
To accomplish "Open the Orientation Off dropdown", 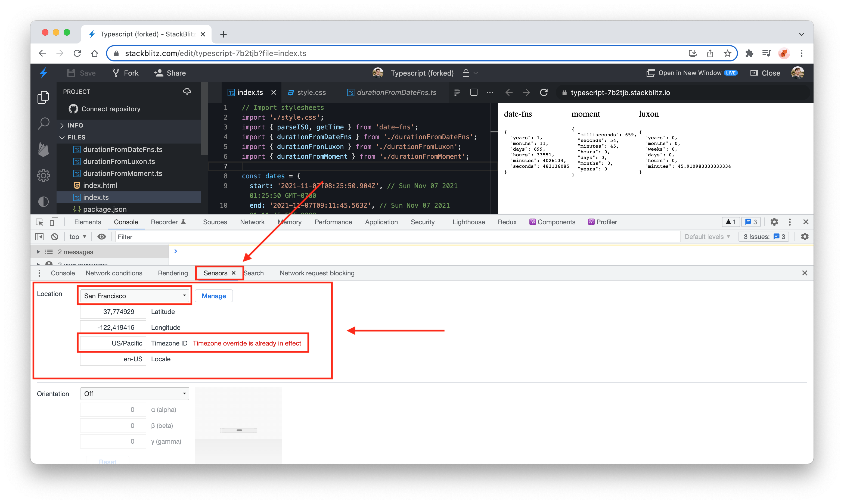I will pyautogui.click(x=135, y=394).
